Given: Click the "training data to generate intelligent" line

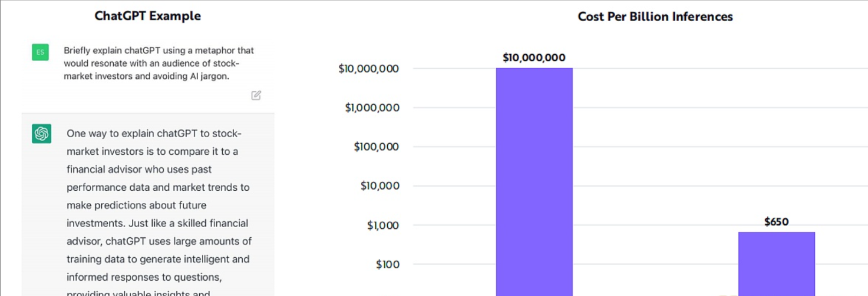Looking at the screenshot, I should (159, 259).
